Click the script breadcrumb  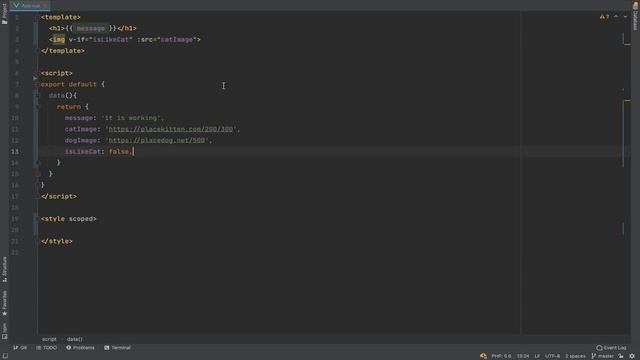(x=49, y=339)
